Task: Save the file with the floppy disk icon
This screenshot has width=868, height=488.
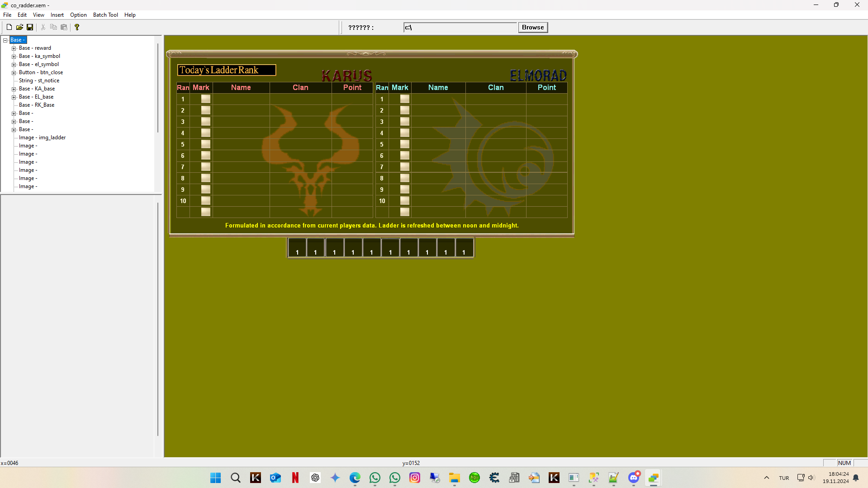Action: (x=30, y=27)
